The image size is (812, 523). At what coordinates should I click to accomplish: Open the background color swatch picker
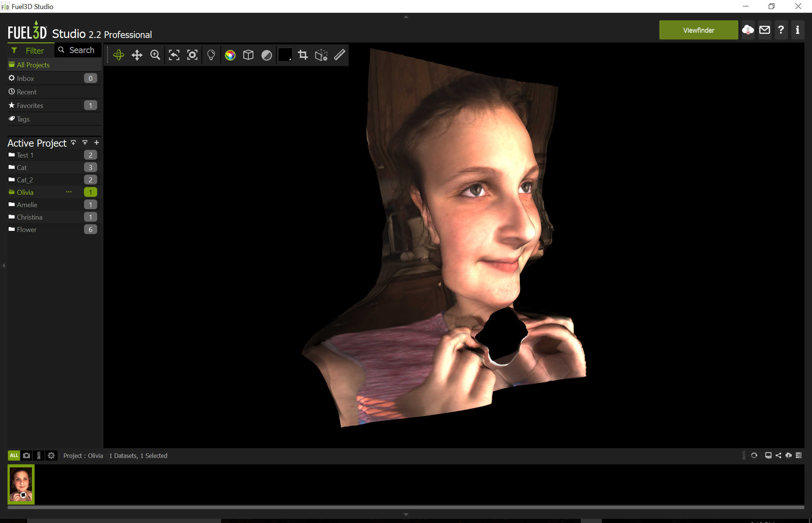(285, 55)
